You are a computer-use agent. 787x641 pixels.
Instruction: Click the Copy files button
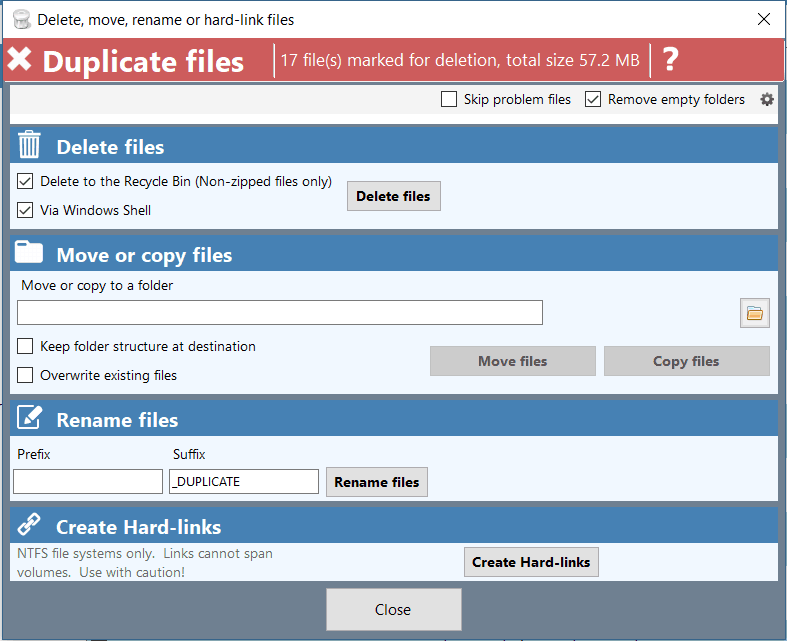coord(686,361)
